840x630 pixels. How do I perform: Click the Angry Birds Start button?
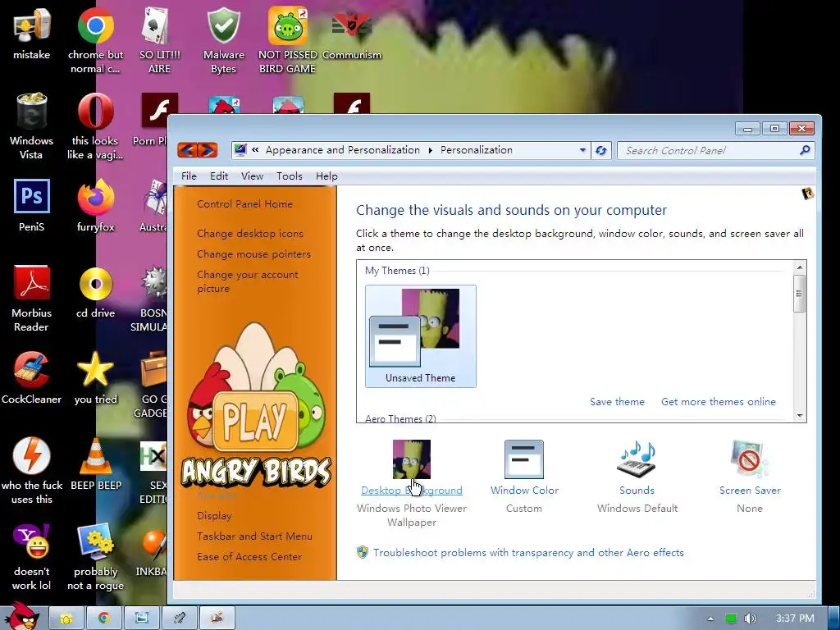(21, 616)
